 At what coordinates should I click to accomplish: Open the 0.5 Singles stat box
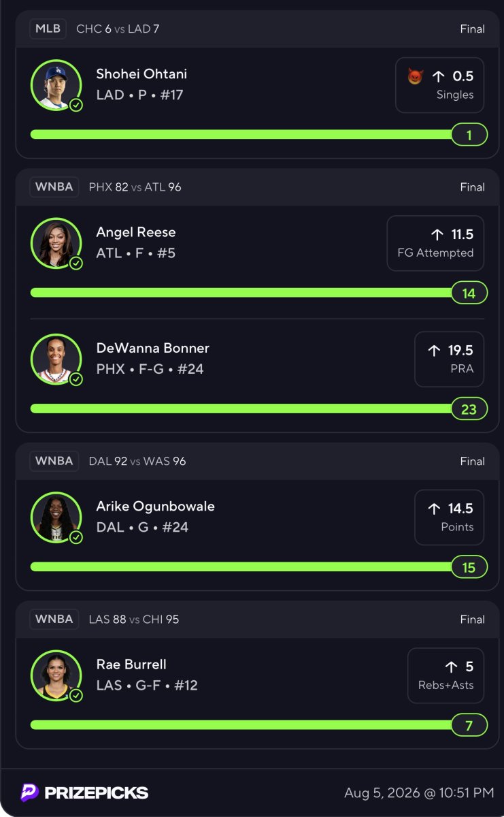[x=440, y=85]
